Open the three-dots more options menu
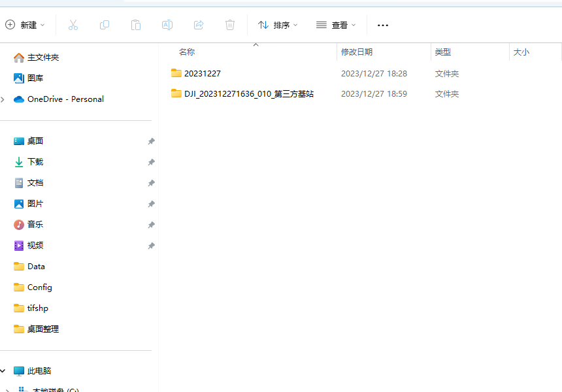The height and width of the screenshot is (392, 562). tap(383, 25)
